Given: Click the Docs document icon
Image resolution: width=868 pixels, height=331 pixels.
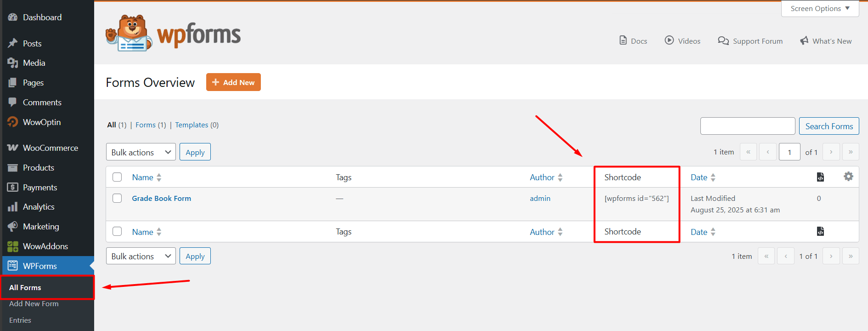Looking at the screenshot, I should coord(623,40).
